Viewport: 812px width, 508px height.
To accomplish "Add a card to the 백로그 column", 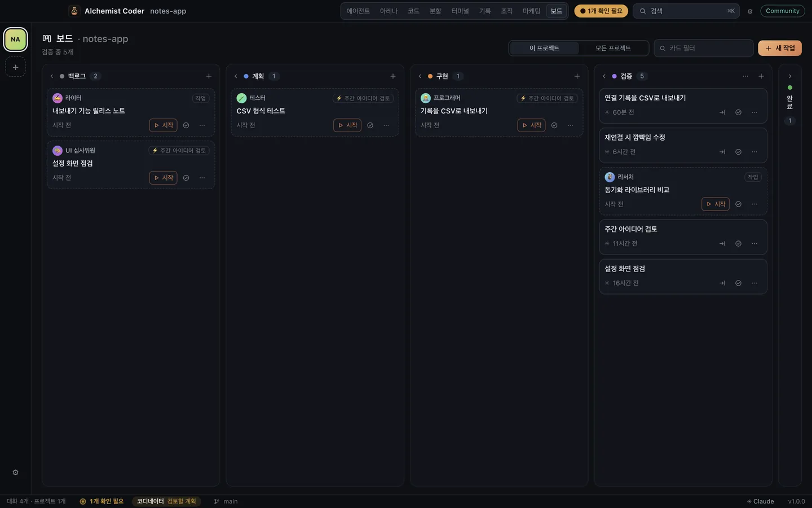I will [x=209, y=76].
